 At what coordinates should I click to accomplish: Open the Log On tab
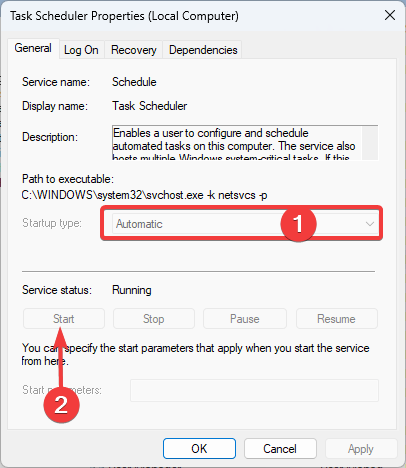pyautogui.click(x=81, y=50)
